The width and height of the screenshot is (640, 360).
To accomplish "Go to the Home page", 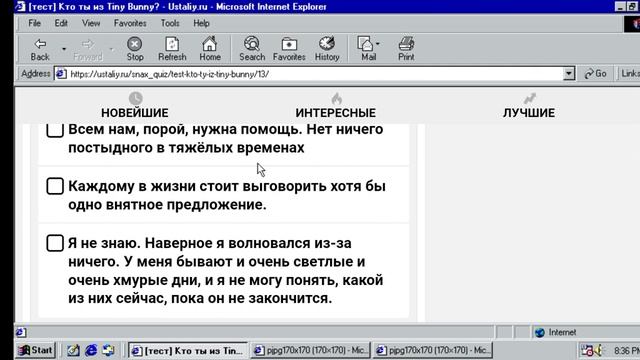I will 210,49.
